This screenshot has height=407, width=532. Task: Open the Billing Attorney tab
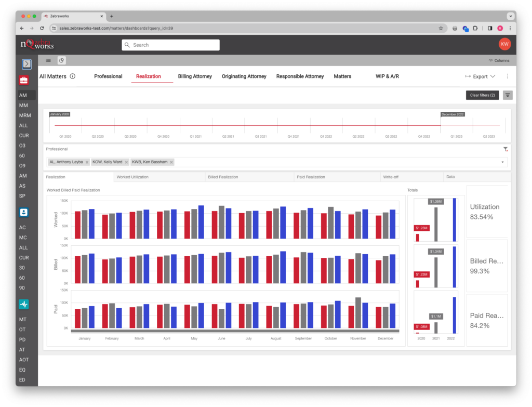point(195,76)
